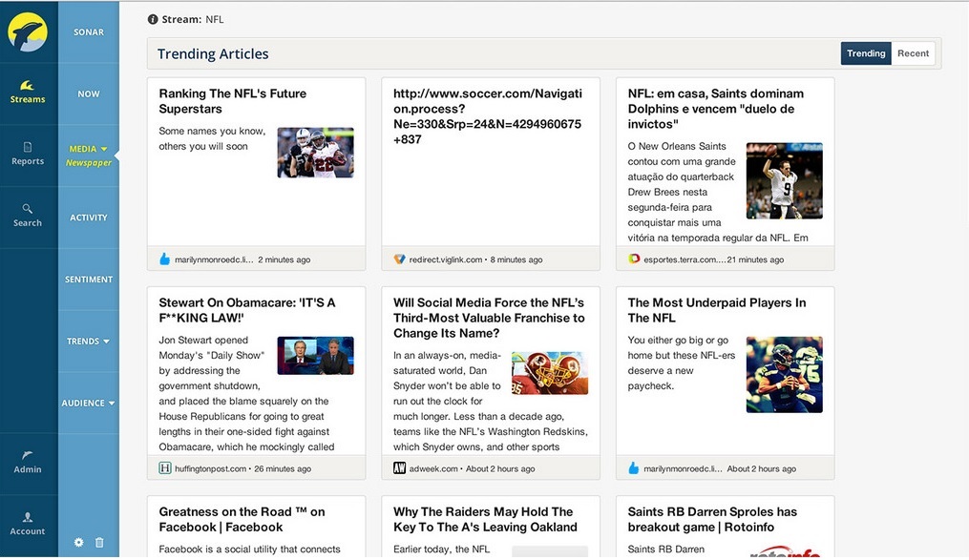Click 'esportes.terra.com' source text
The image size is (969, 560).
pos(684,259)
